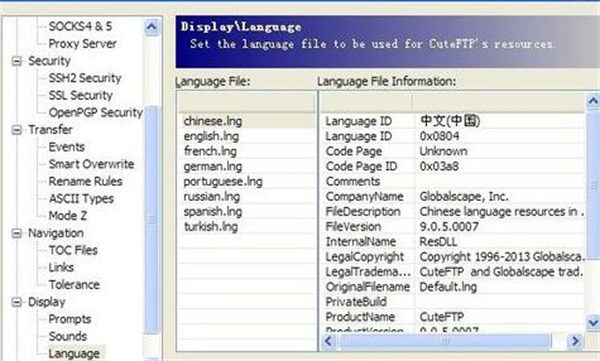600x361 pixels.
Task: Open Rename Rules settings
Action: point(85,181)
